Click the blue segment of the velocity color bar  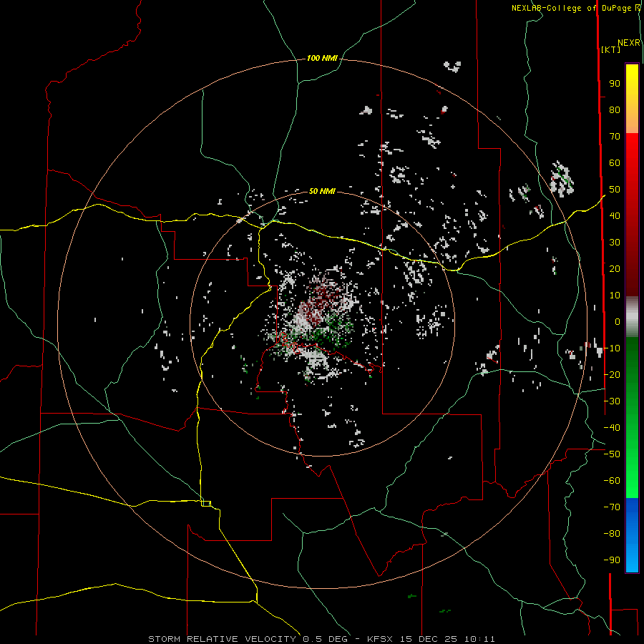632,535
